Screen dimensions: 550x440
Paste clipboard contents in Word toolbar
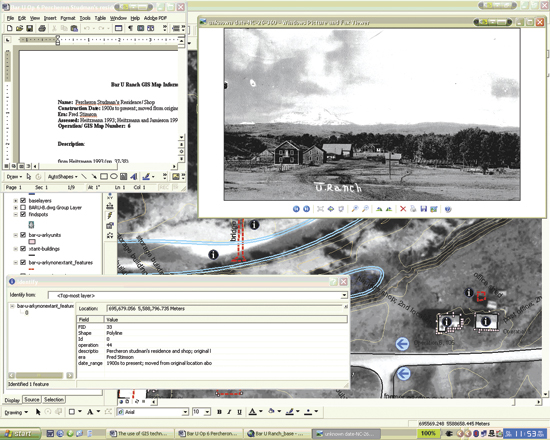[74, 28]
